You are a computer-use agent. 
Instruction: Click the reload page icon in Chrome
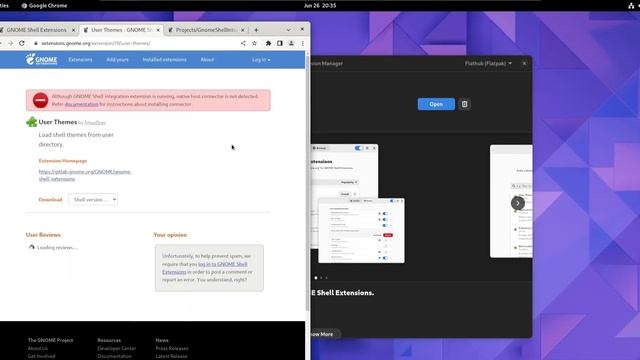click(x=22, y=43)
